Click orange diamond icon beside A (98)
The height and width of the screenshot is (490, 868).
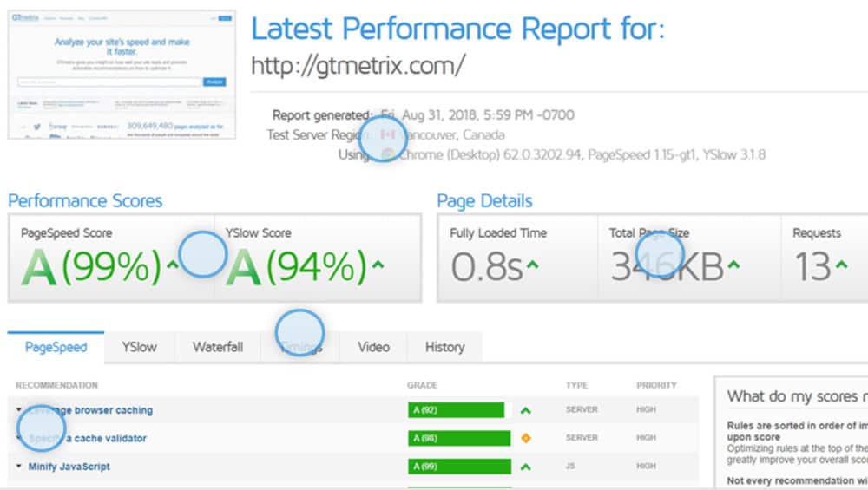pos(526,438)
